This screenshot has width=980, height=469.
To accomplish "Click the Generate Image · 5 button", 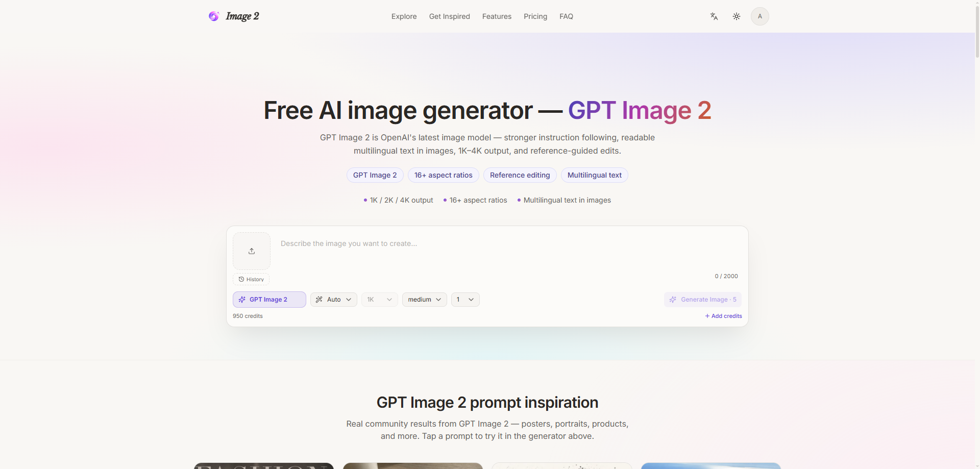I will pos(703,300).
